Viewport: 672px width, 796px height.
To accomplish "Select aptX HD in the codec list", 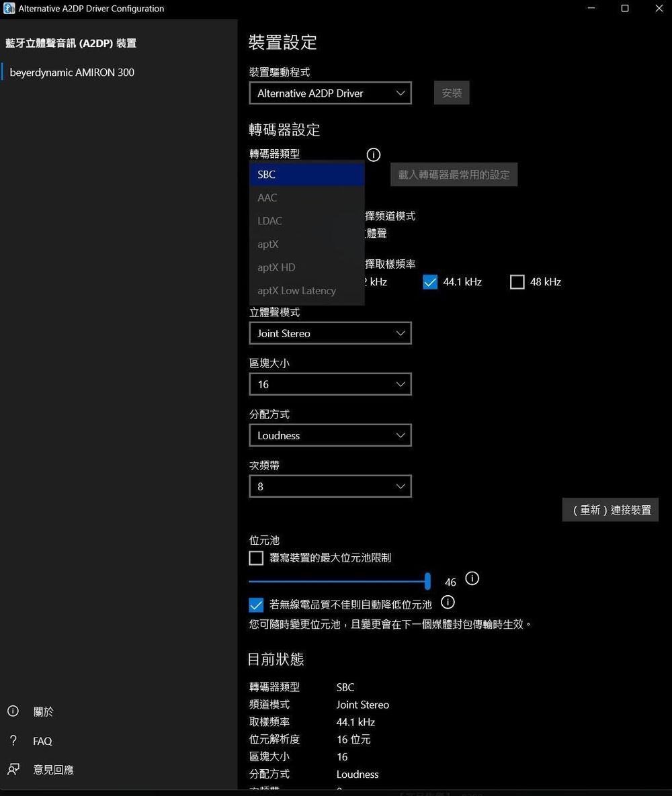I will tap(307, 267).
